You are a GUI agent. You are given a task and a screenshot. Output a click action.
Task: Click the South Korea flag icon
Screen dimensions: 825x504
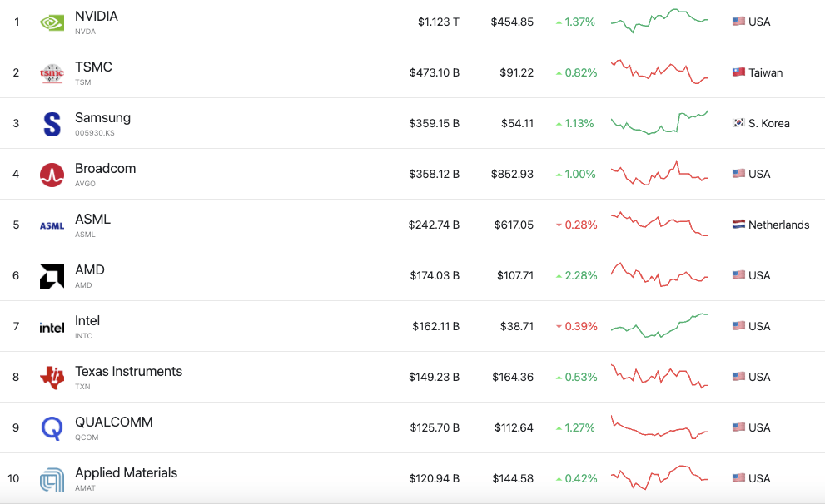tap(738, 122)
